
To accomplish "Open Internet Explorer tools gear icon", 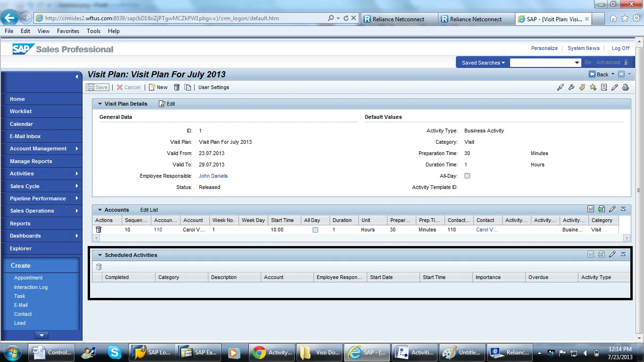I will pyautogui.click(x=636, y=18).
